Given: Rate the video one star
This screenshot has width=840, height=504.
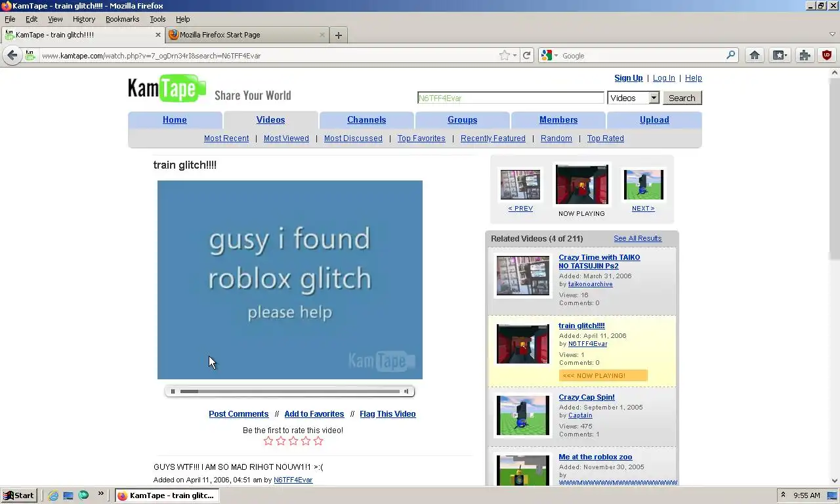Looking at the screenshot, I should (268, 441).
